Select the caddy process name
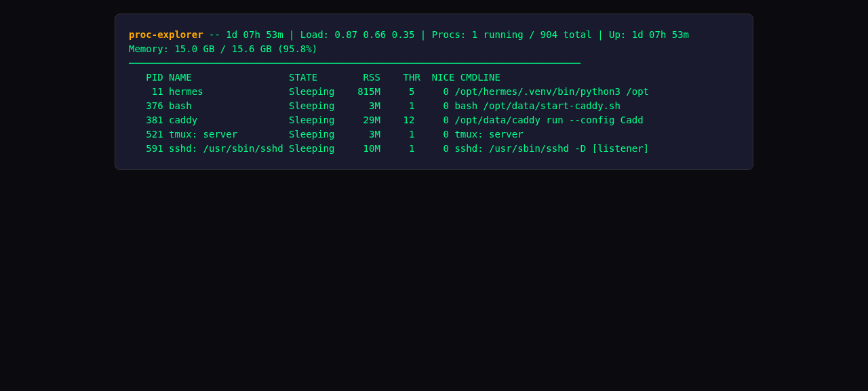Screen dimensions: 868x391 pos(183,120)
